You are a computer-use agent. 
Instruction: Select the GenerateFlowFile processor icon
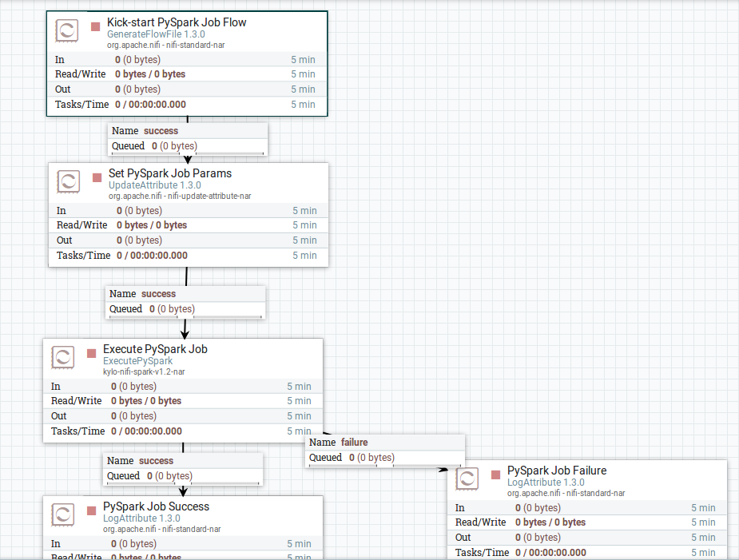point(66,31)
